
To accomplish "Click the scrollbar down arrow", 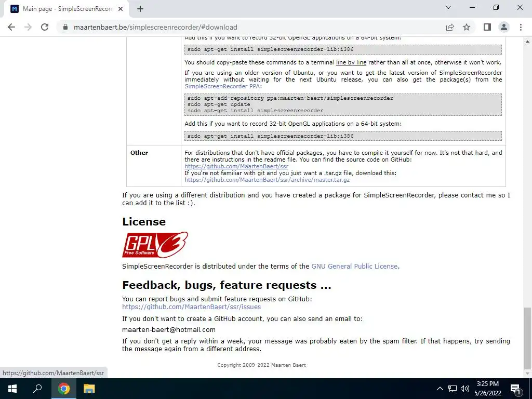I will [x=527, y=374].
